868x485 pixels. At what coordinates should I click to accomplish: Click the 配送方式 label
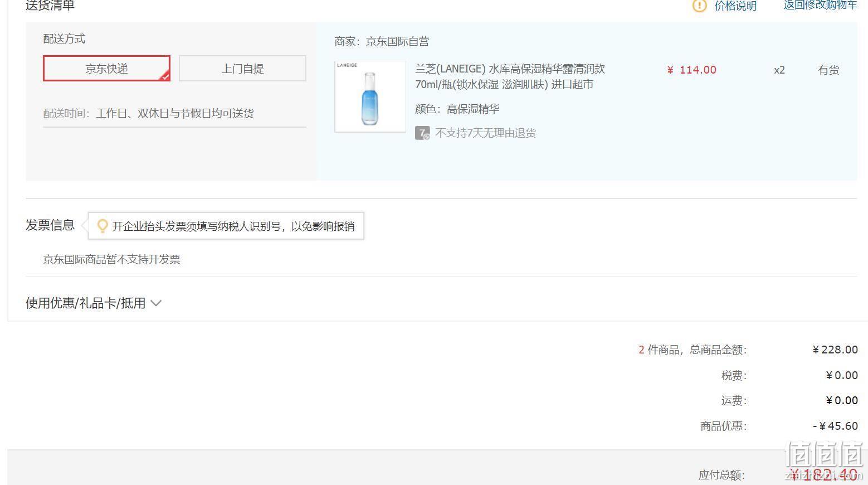click(64, 39)
